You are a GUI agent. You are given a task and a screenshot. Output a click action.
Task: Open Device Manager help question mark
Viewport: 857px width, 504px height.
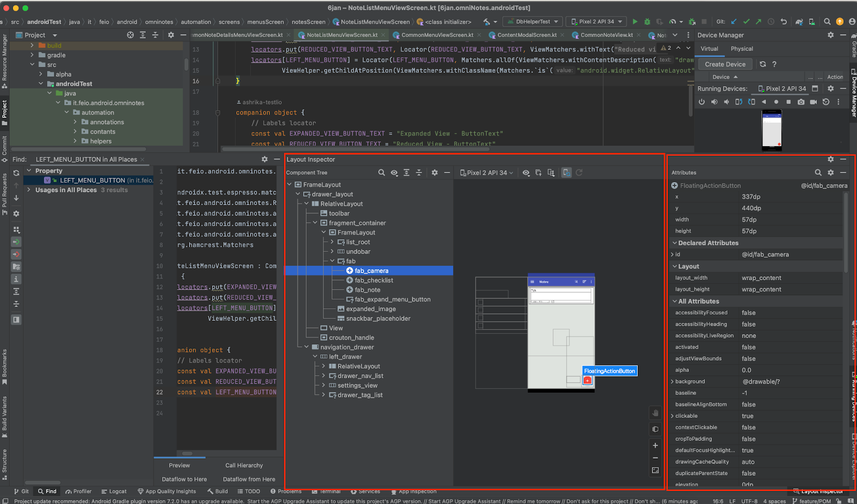tap(774, 64)
